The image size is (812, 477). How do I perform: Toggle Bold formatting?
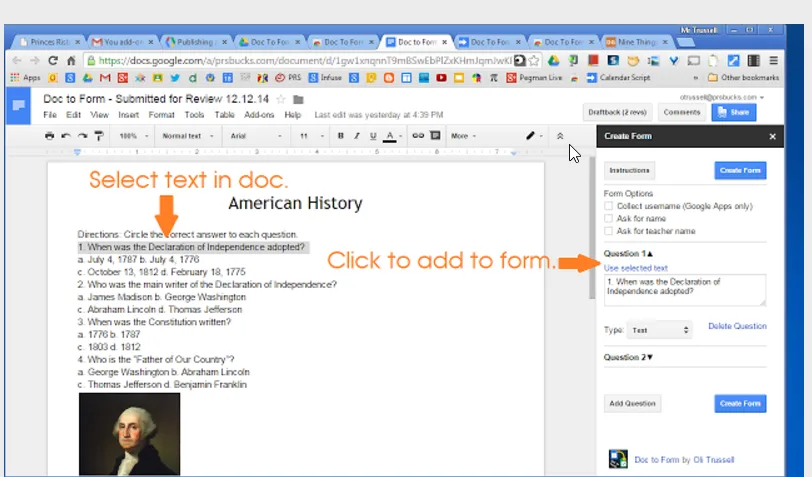pyautogui.click(x=340, y=136)
